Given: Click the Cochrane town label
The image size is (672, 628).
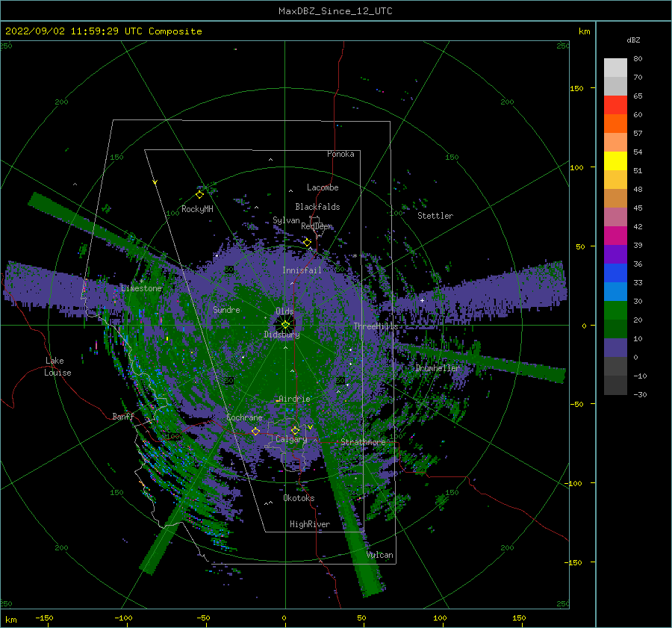Looking at the screenshot, I should pyautogui.click(x=244, y=417).
